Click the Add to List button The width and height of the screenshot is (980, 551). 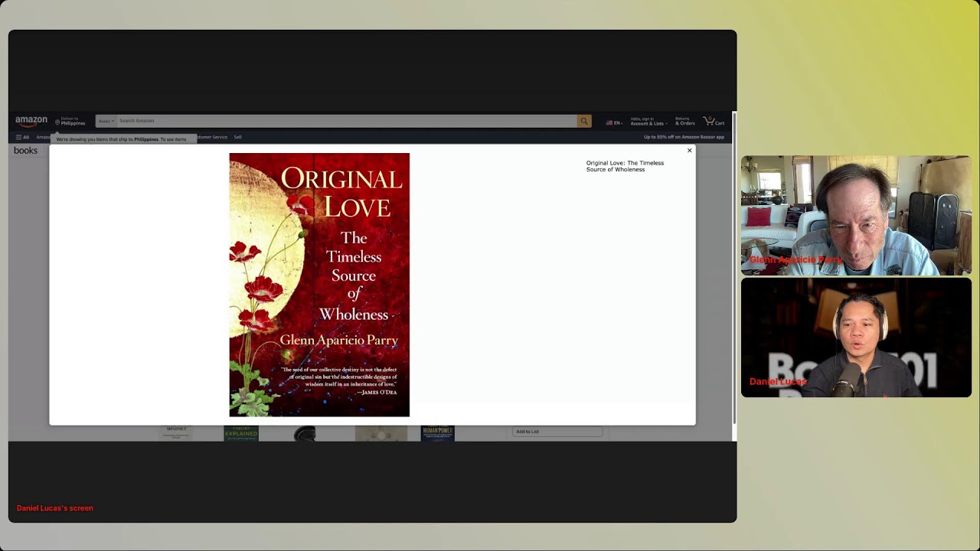557,432
